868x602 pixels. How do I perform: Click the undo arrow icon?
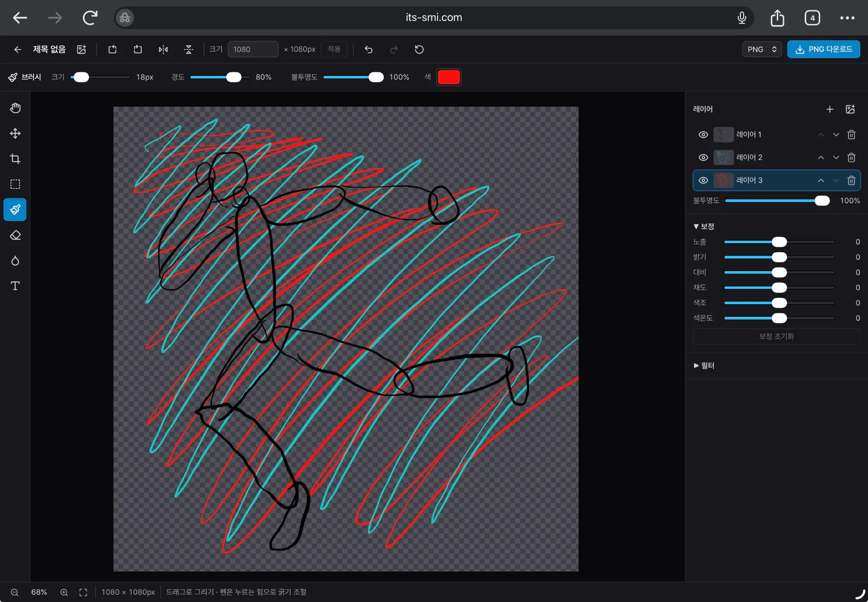[x=368, y=49]
